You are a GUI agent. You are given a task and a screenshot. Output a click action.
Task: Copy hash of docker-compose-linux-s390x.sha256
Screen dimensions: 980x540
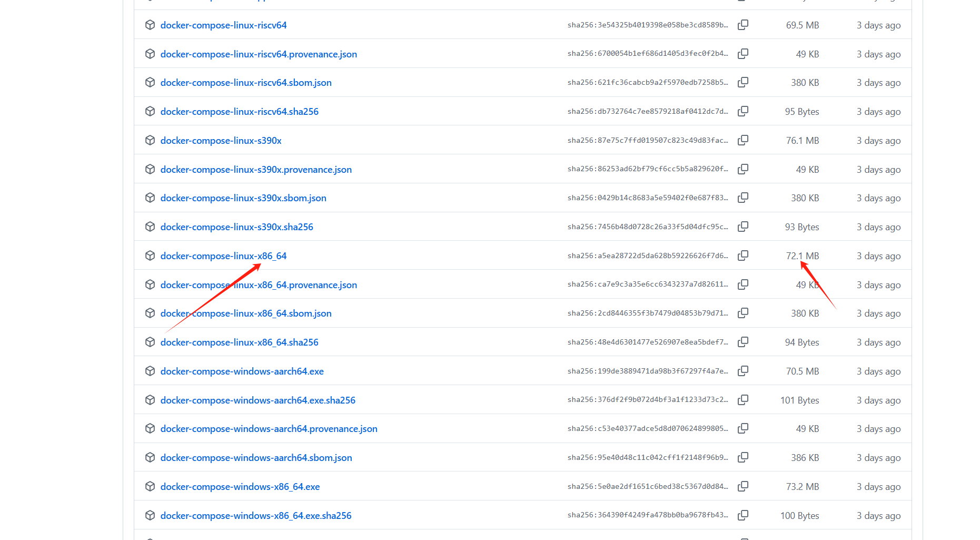point(743,227)
